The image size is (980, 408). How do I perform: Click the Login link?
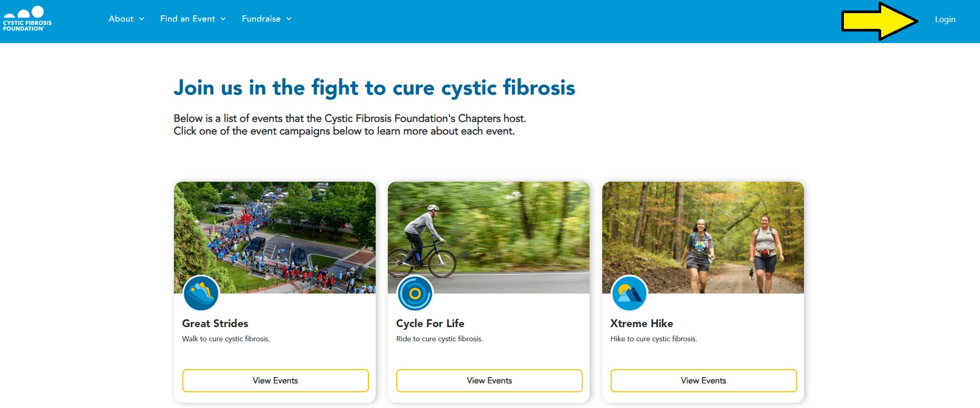click(x=945, y=19)
